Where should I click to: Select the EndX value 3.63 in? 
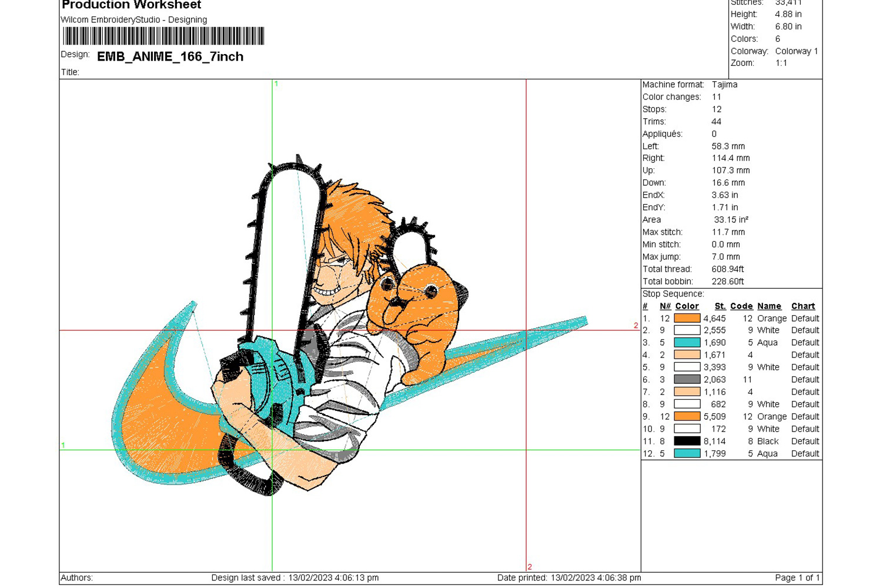(x=725, y=195)
